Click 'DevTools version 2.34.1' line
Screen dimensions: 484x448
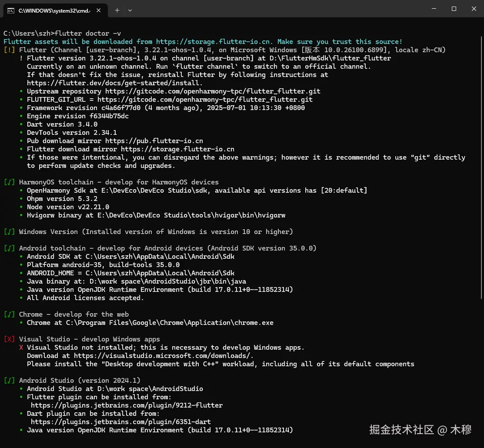pos(72,133)
